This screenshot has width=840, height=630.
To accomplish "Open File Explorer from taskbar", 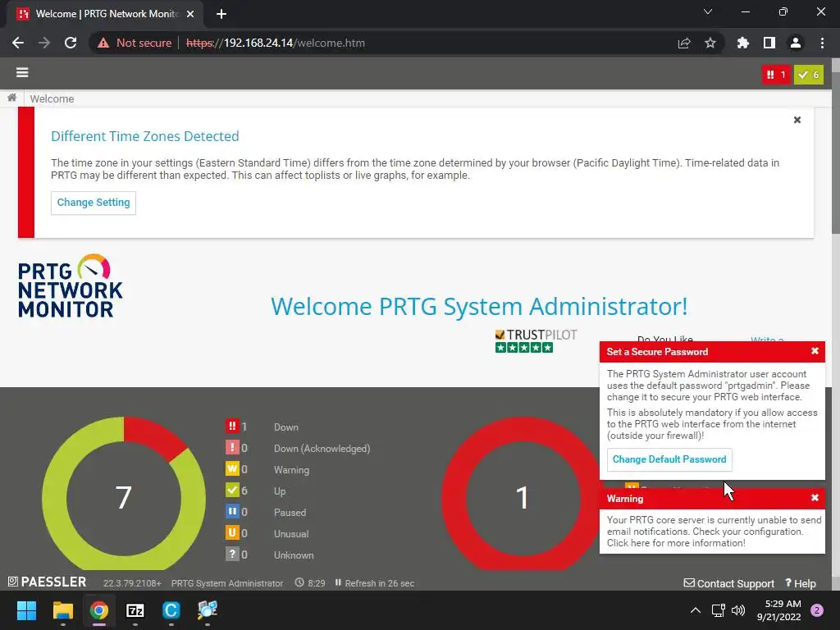I will [62, 610].
